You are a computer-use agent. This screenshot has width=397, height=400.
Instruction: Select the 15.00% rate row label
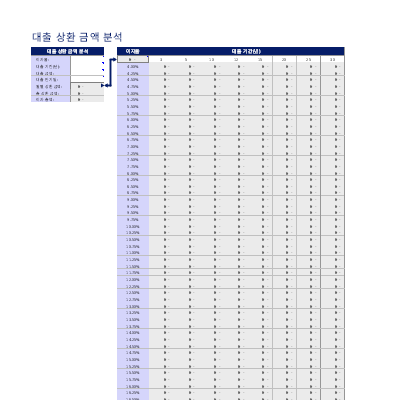point(133,360)
